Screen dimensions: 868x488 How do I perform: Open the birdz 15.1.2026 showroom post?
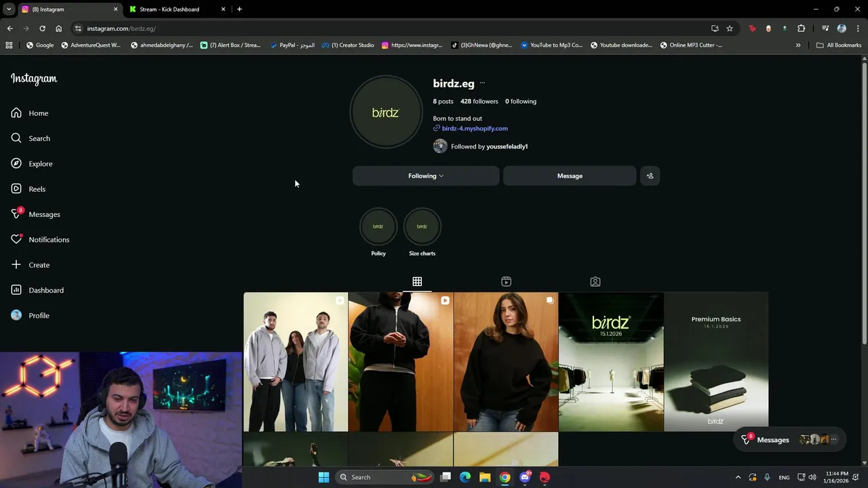click(611, 362)
